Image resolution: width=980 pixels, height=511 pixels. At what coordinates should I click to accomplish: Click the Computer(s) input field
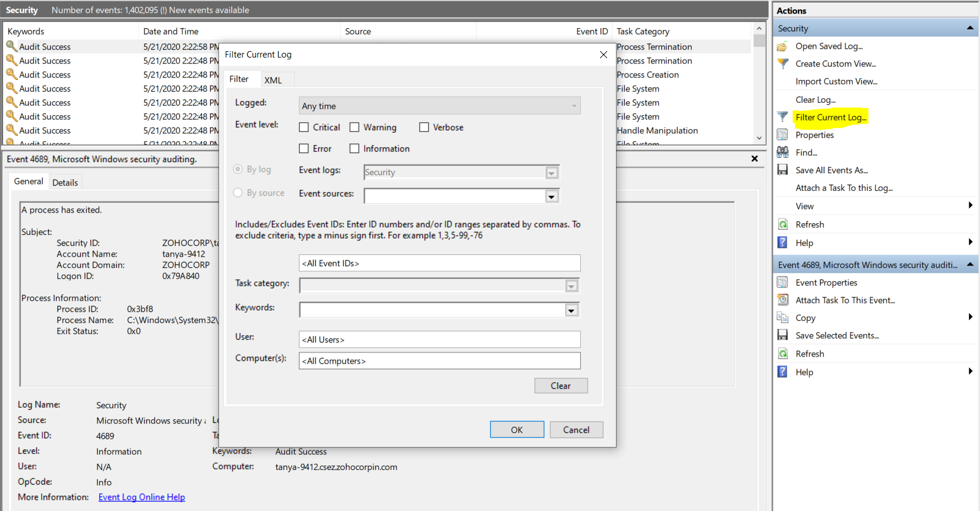click(x=440, y=361)
